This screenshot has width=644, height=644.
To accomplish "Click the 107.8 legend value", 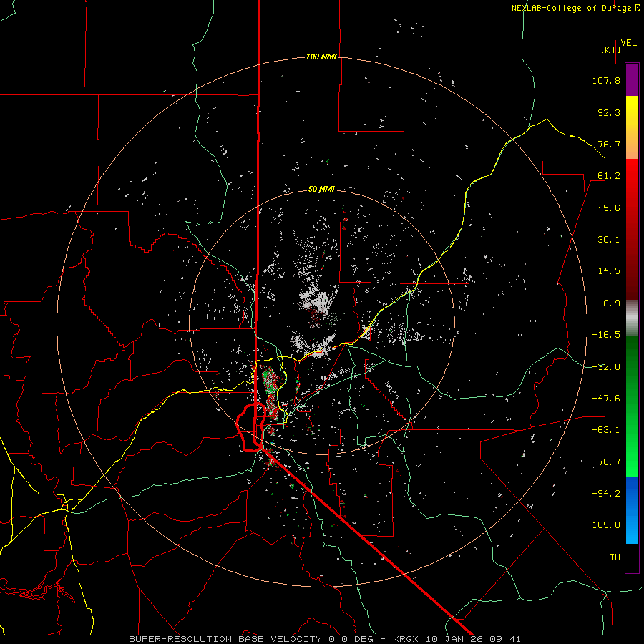I will pos(606,80).
